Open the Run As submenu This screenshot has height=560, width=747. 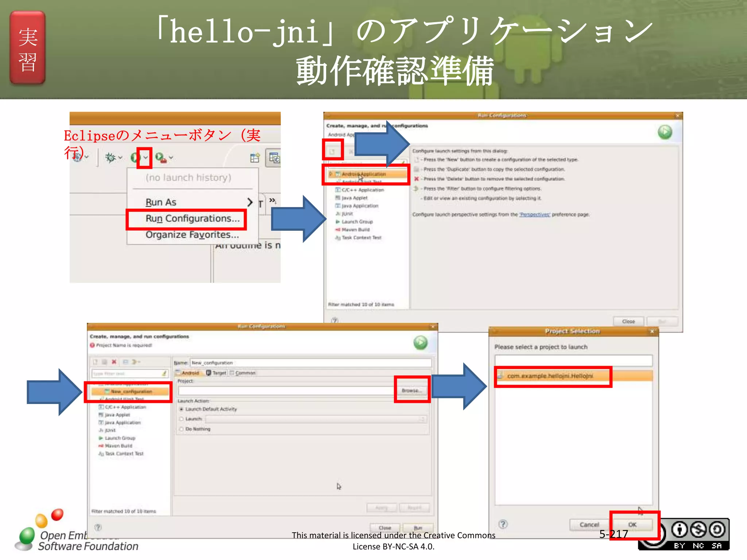tap(199, 202)
